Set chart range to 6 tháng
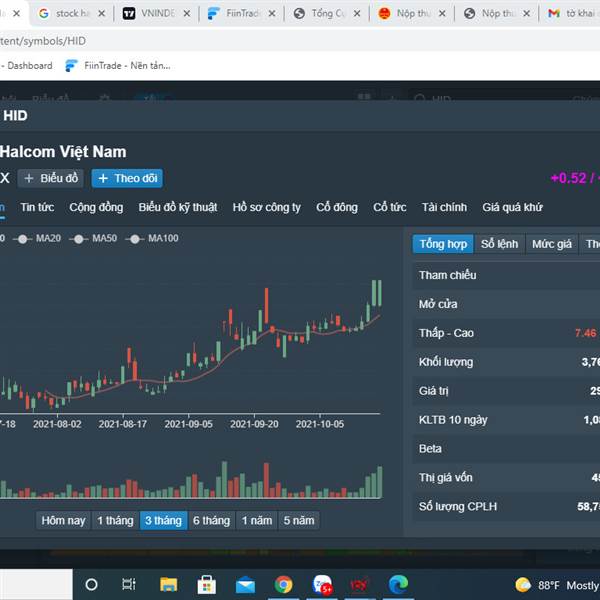Screen dimensions: 600x600 point(212,521)
